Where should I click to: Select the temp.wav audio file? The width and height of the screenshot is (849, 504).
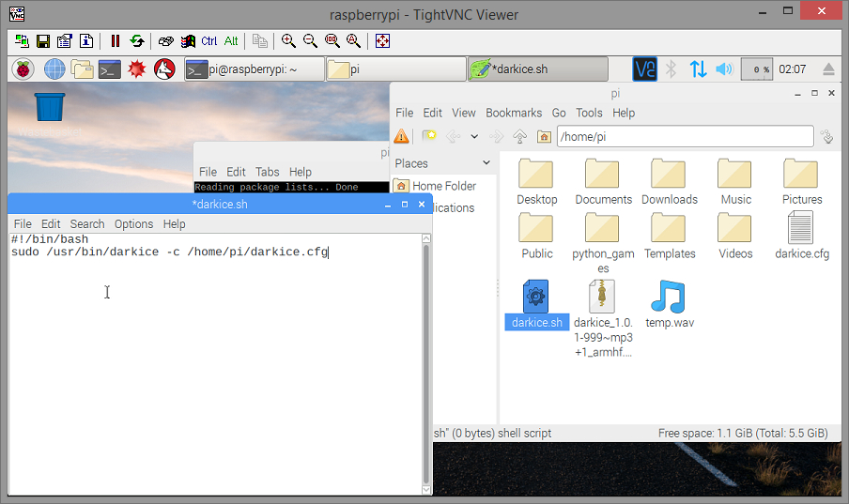tap(670, 304)
